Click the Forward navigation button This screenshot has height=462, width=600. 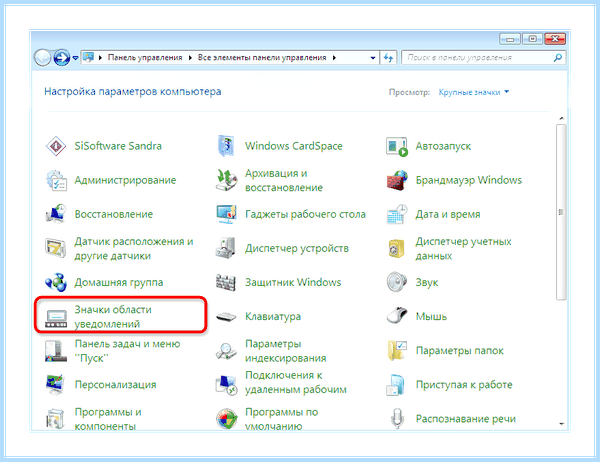pyautogui.click(x=62, y=58)
